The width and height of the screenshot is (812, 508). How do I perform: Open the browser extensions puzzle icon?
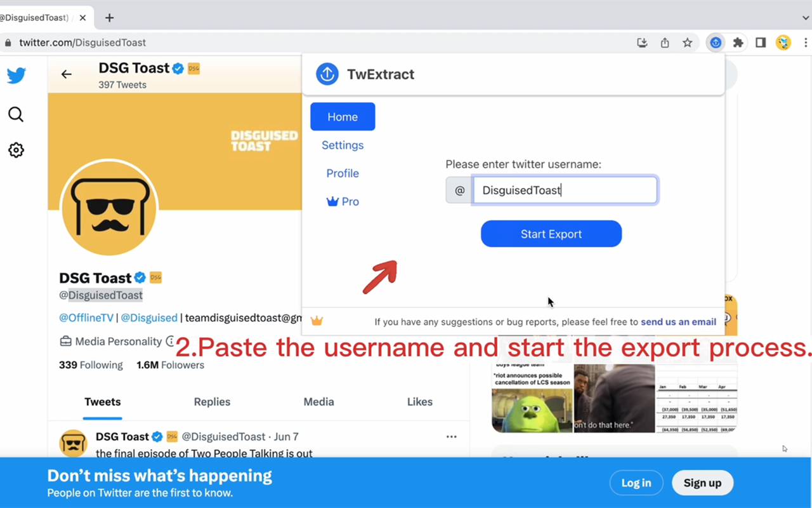pyautogui.click(x=738, y=43)
